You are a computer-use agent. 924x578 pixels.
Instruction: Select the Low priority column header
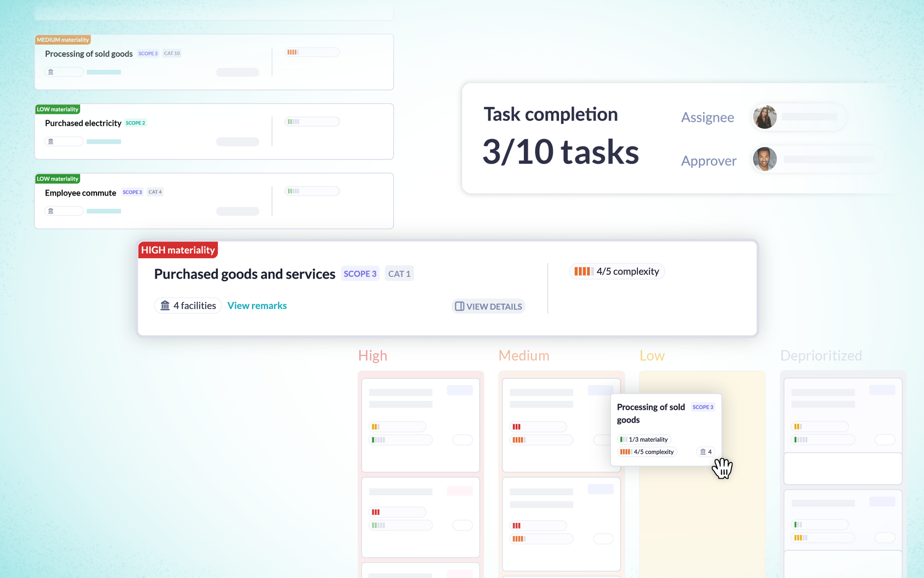[652, 356]
